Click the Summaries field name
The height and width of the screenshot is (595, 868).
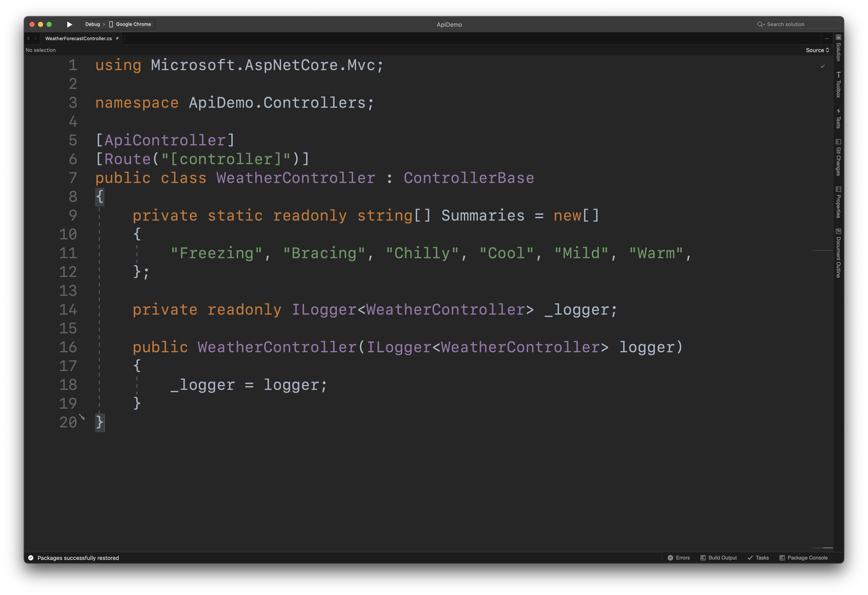[483, 216]
